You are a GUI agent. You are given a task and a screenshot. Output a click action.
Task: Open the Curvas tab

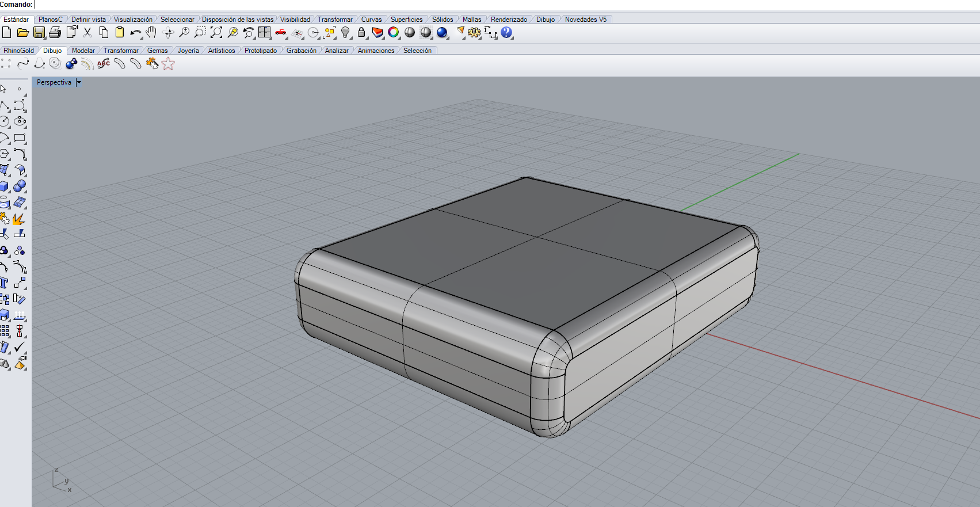tap(372, 20)
